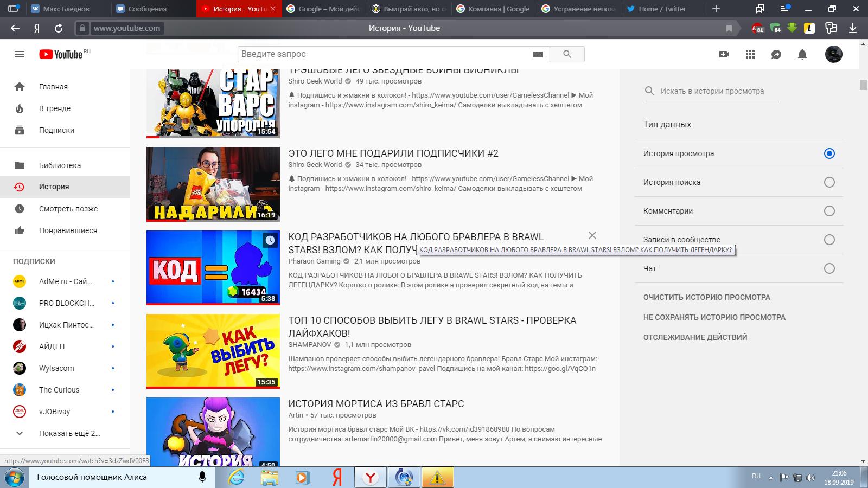Click the Alice microphone in the taskbar
868x488 pixels.
tap(202, 477)
